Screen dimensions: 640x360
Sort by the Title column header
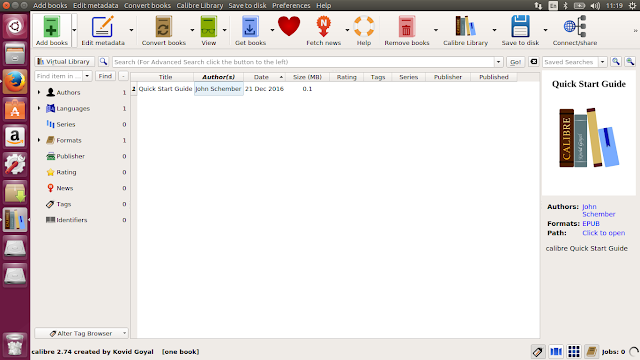[x=165, y=77]
